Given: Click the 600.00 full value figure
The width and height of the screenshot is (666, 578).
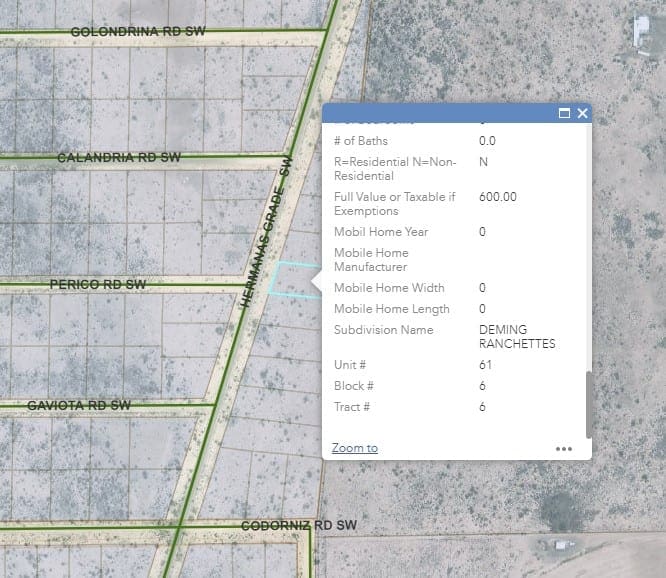Looking at the screenshot, I should [498, 197].
